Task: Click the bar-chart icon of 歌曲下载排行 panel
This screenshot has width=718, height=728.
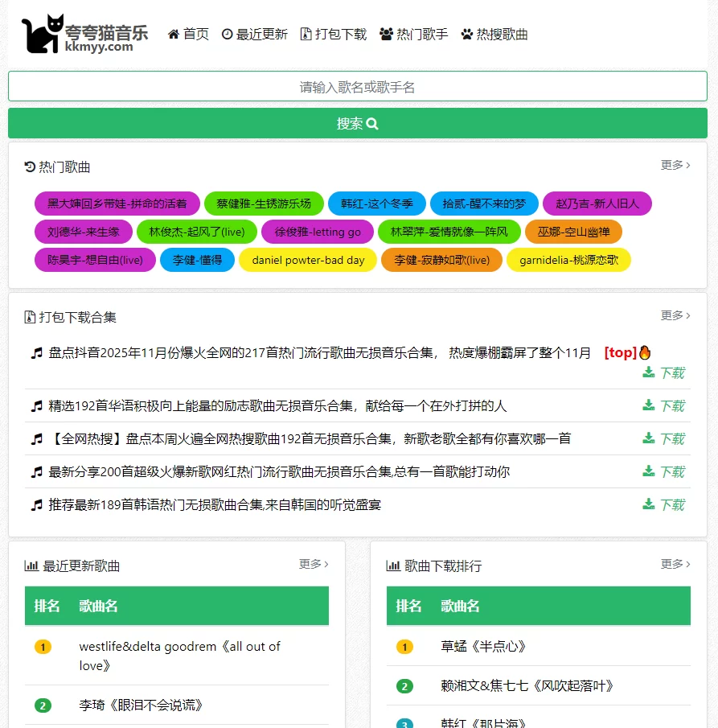Action: (x=394, y=565)
